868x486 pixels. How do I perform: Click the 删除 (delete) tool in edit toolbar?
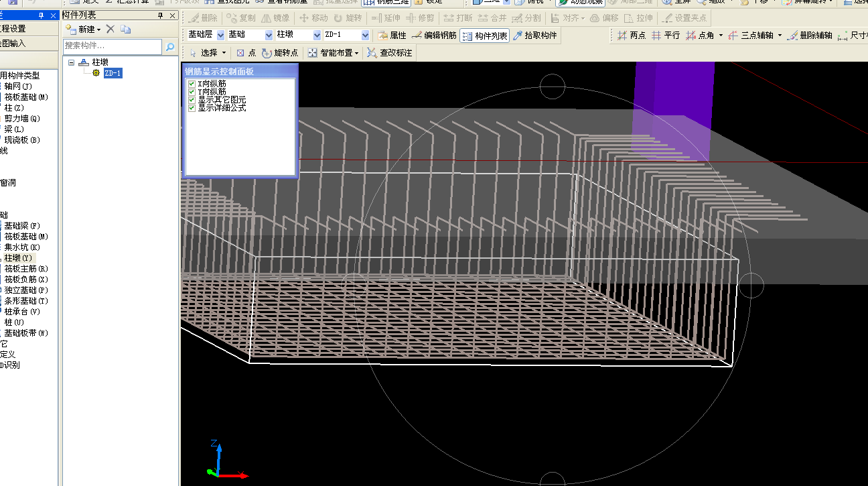pos(203,18)
